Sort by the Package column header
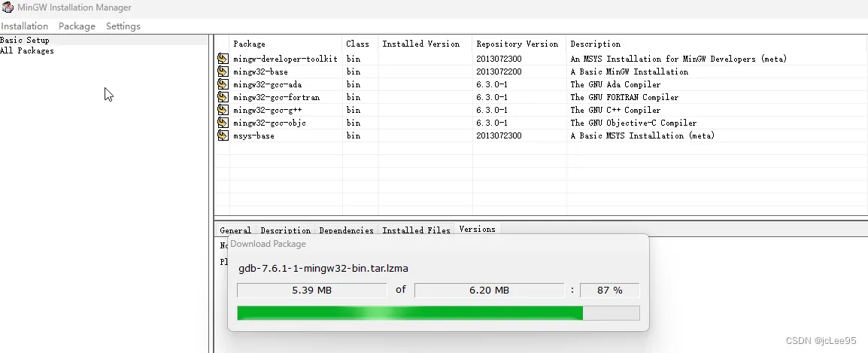Image resolution: width=868 pixels, height=353 pixels. (x=286, y=44)
